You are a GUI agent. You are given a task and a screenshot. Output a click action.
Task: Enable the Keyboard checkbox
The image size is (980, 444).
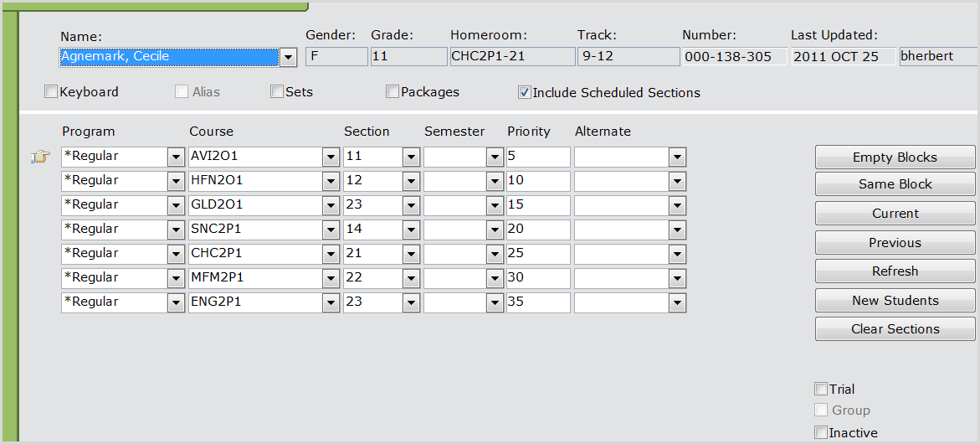pyautogui.click(x=51, y=92)
